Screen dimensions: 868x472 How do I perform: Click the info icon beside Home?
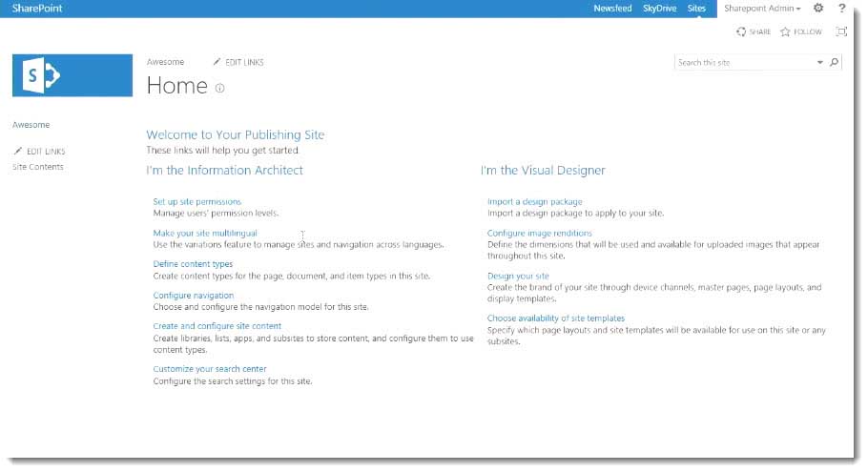[x=219, y=88]
